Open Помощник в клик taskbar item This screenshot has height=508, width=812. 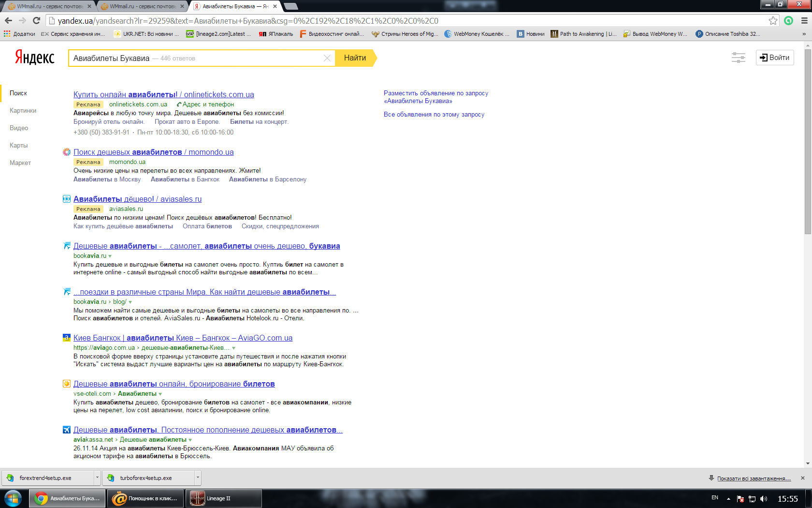click(145, 498)
